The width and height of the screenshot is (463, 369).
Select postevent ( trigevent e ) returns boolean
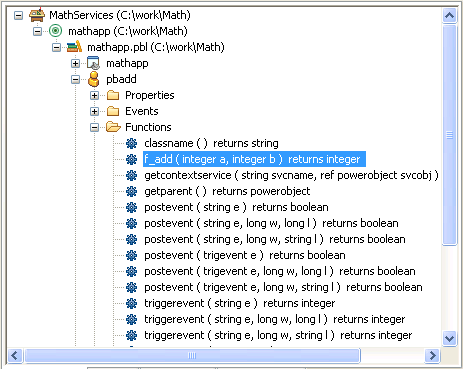[245, 255]
